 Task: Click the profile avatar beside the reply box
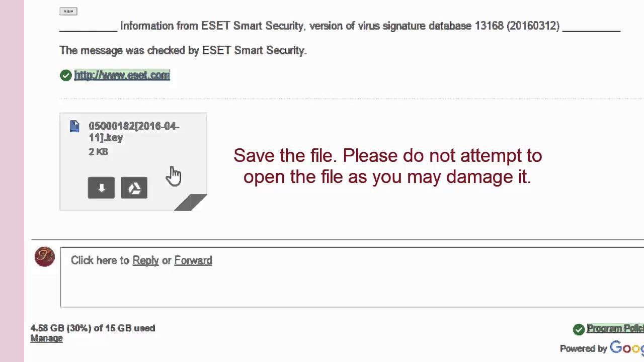point(44,257)
